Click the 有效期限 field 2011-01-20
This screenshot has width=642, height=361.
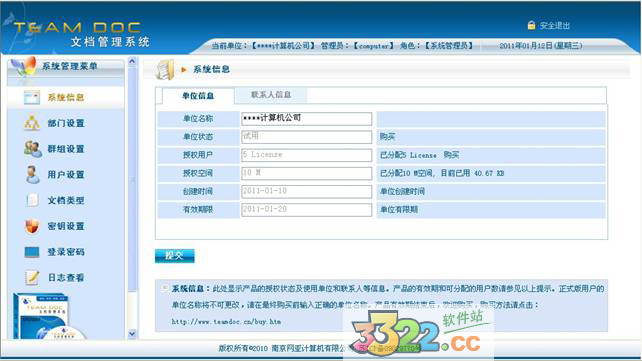point(306,210)
